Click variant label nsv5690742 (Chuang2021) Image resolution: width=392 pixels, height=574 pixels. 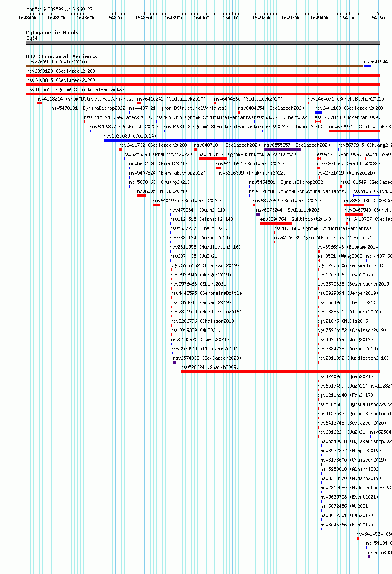pyautogui.click(x=292, y=127)
